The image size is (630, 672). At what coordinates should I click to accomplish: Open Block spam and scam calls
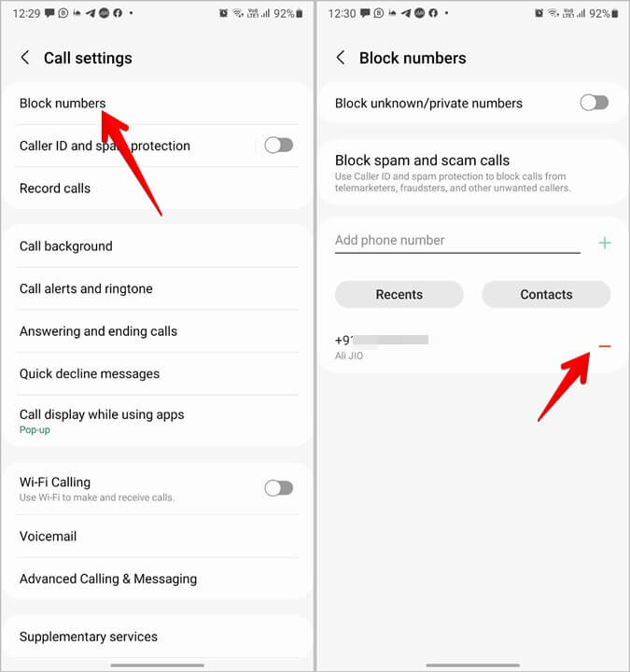[472, 173]
